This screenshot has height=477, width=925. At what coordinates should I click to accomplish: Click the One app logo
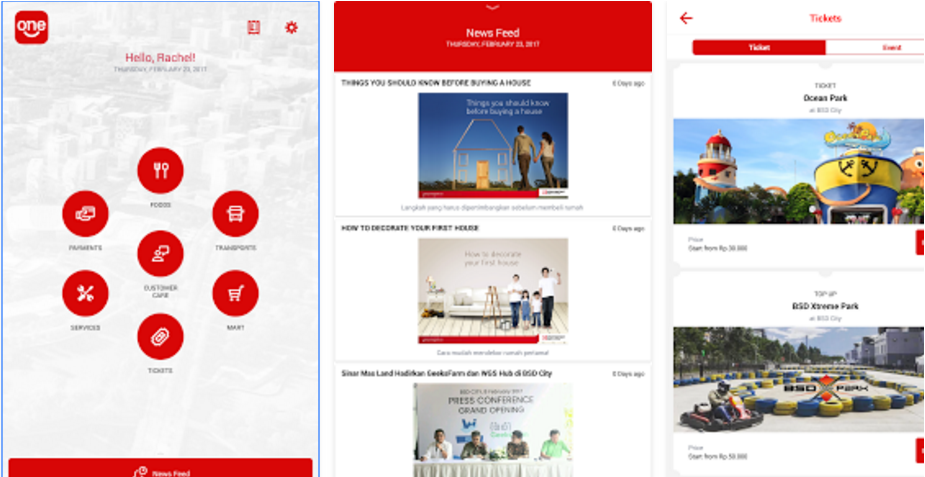tap(31, 27)
